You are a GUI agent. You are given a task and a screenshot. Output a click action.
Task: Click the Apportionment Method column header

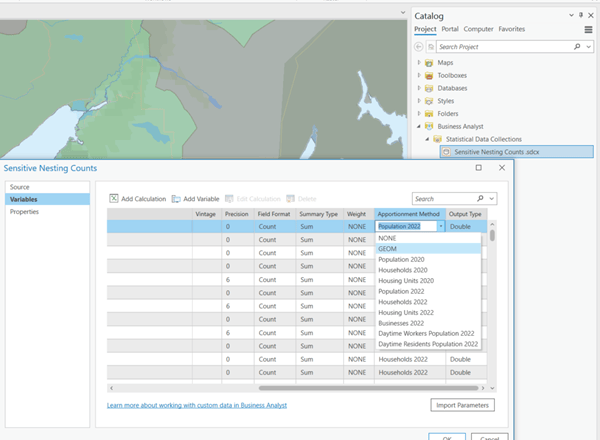[x=408, y=214]
